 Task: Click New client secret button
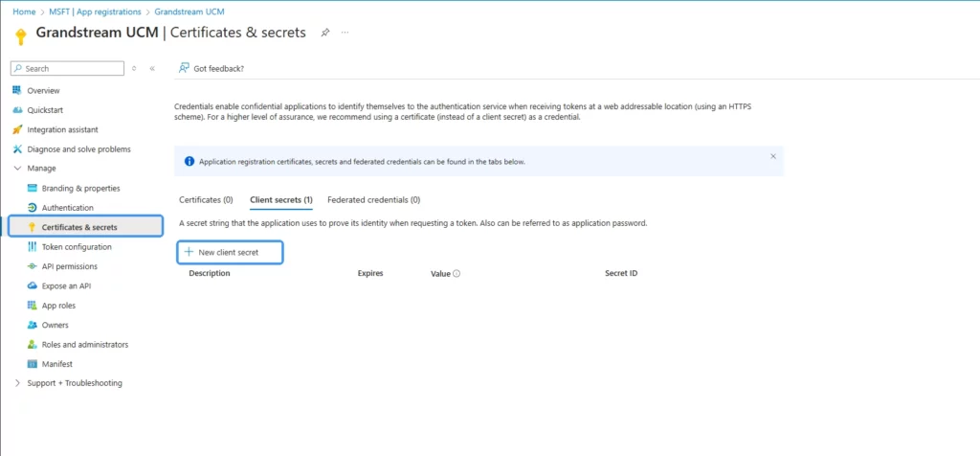pyautogui.click(x=230, y=252)
